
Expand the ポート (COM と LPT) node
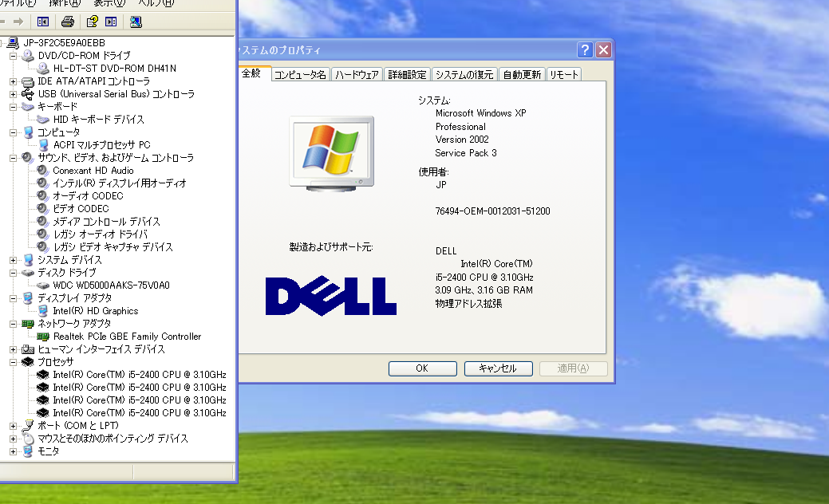[13, 426]
